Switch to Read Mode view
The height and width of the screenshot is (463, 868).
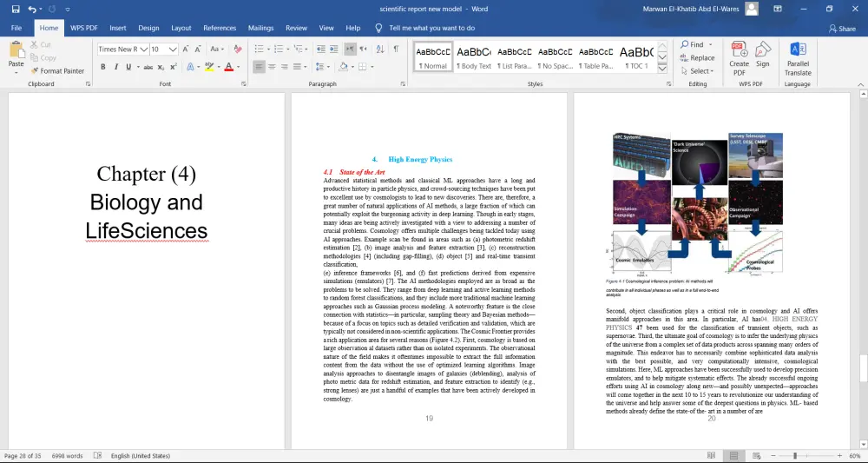point(712,456)
